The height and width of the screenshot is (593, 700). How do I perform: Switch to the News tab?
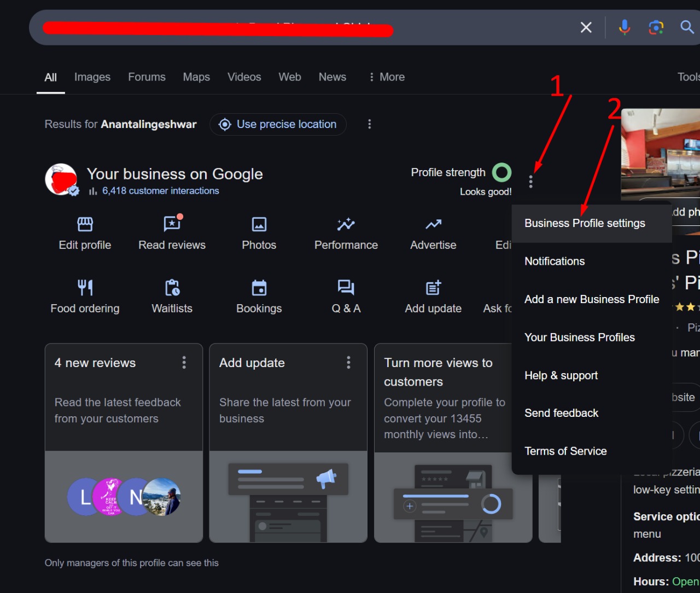coord(332,77)
